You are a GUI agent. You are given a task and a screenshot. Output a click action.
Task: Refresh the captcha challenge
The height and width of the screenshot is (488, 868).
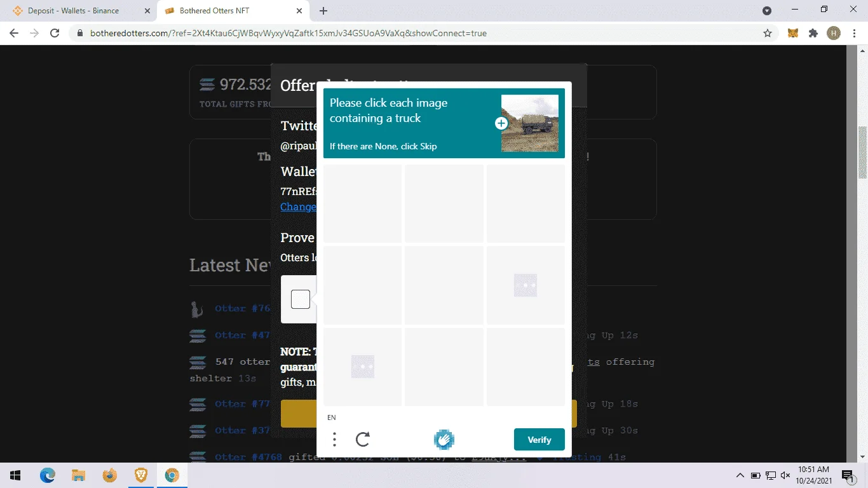363,439
